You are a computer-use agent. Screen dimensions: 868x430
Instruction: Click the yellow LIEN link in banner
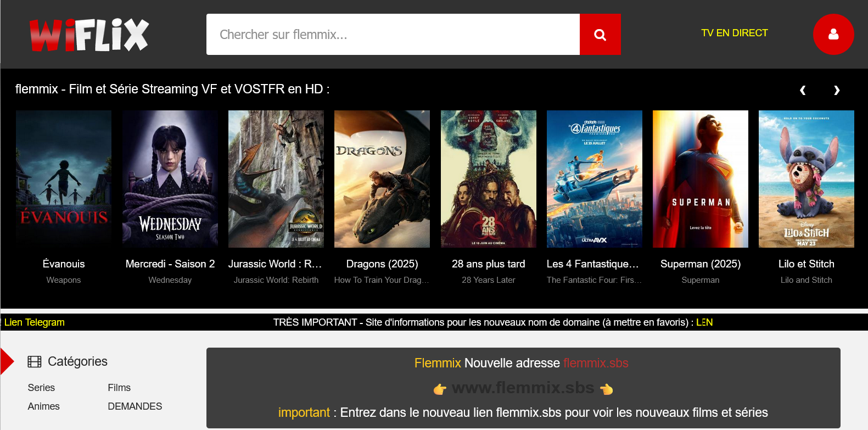pyautogui.click(x=704, y=322)
